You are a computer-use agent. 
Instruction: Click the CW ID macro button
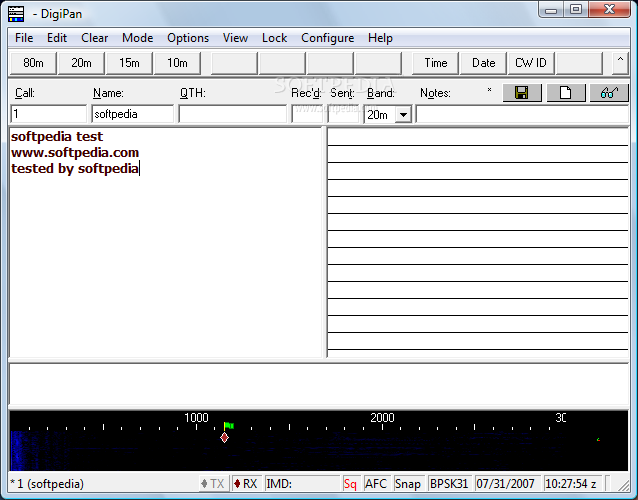coord(531,63)
